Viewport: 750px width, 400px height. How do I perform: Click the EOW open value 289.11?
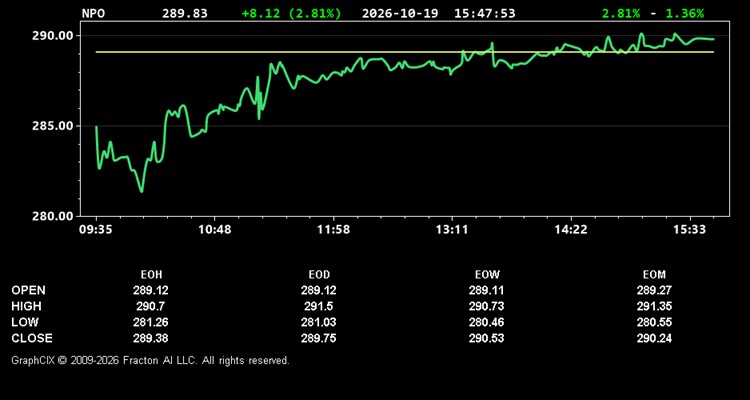[x=486, y=290]
